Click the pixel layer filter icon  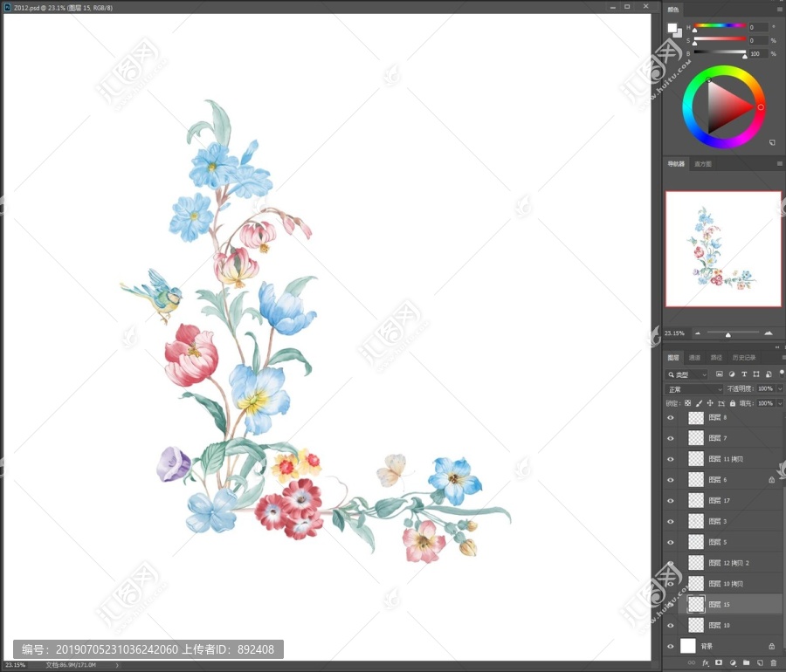pyautogui.click(x=720, y=374)
